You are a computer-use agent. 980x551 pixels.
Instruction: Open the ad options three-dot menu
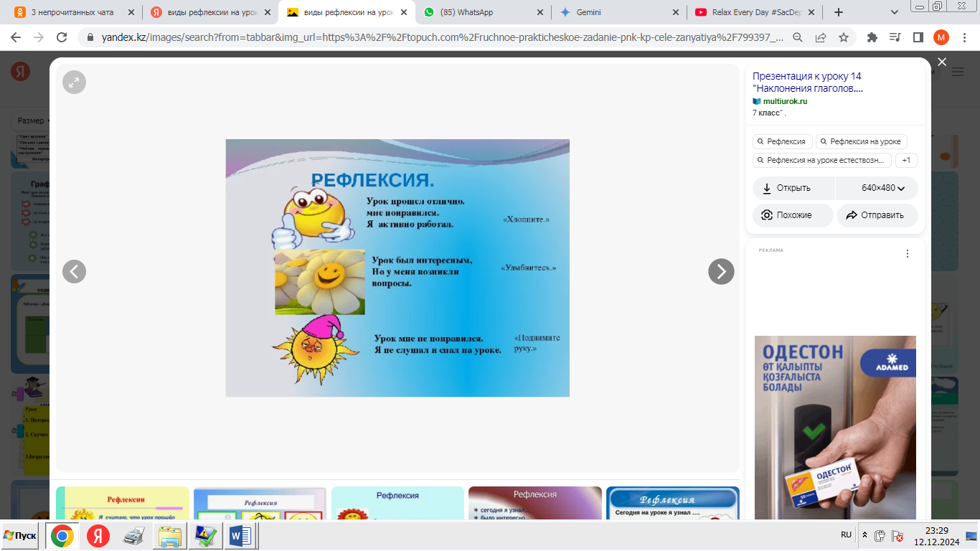907,254
